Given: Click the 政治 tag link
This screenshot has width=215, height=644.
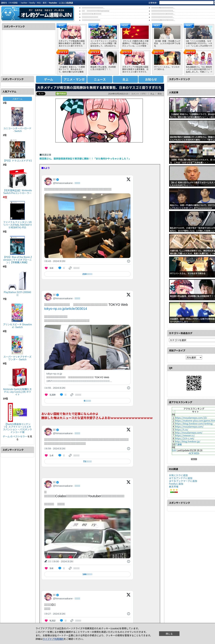Looking at the screenshot, I should click(159, 94).
